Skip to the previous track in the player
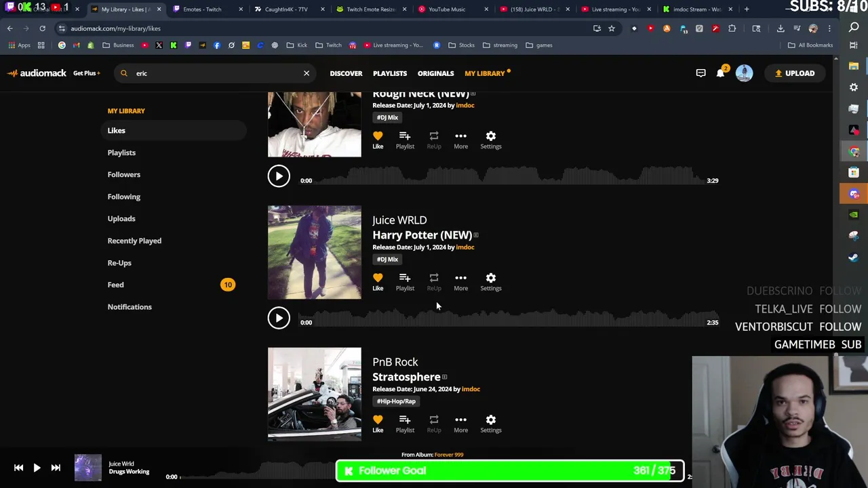 tap(18, 468)
